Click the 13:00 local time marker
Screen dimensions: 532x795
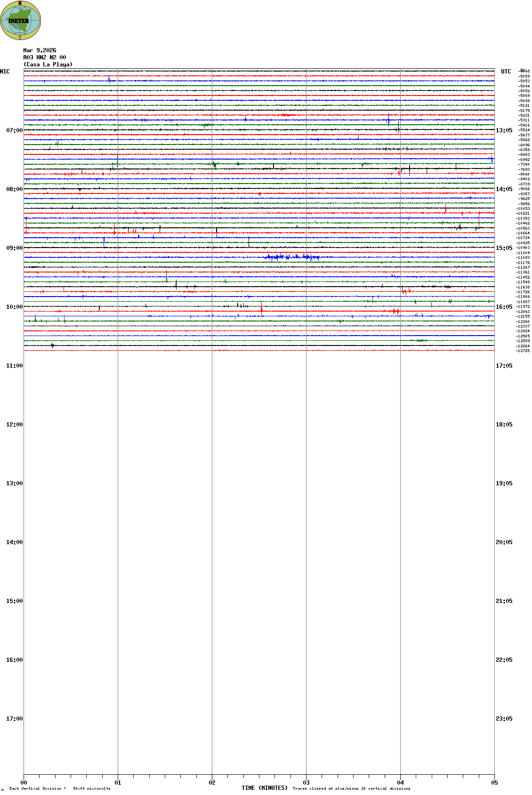pyautogui.click(x=14, y=483)
